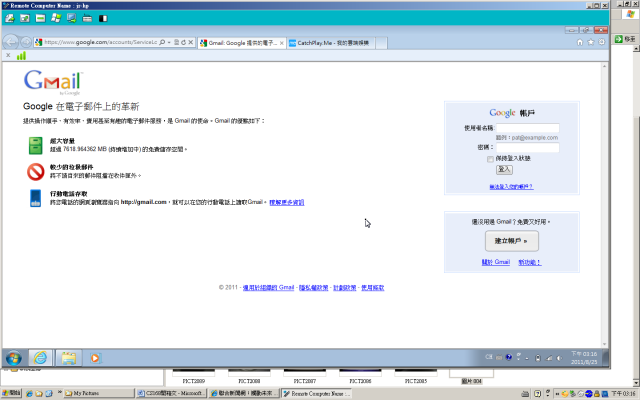The height and width of the screenshot is (400, 640).
Task: Toggle the stay signed in checkbox
Action: [x=490, y=159]
